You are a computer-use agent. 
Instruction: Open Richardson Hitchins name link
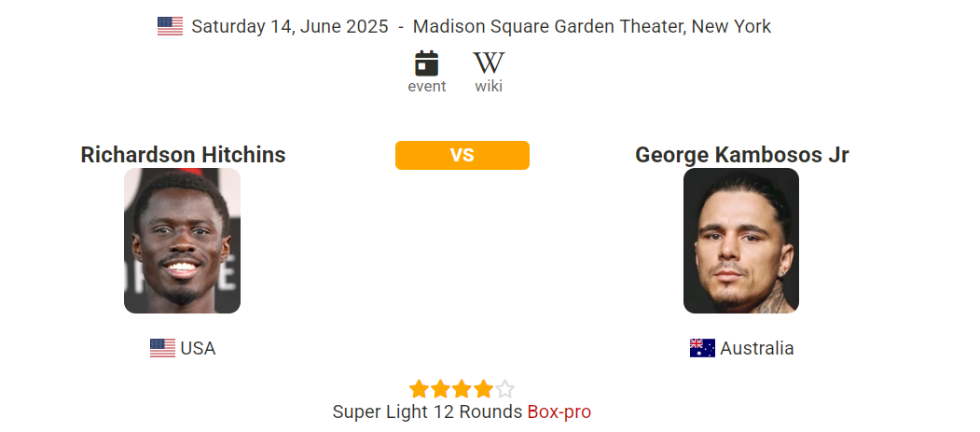click(183, 155)
